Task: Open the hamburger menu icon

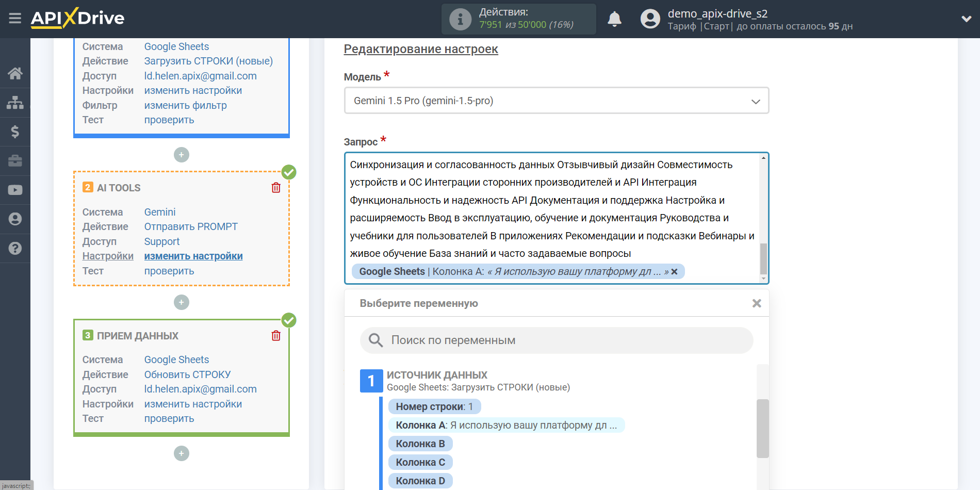Action: coord(15,19)
